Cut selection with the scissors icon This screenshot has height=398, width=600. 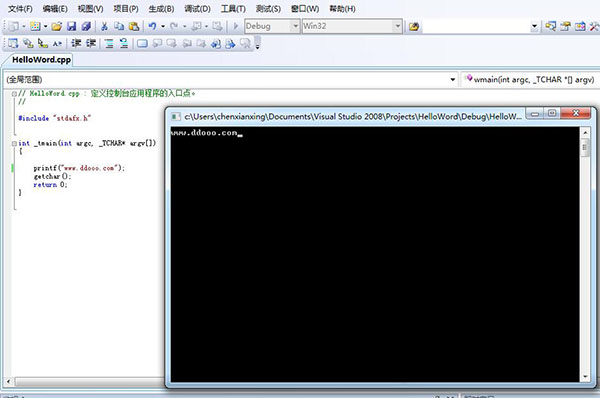pos(104,26)
